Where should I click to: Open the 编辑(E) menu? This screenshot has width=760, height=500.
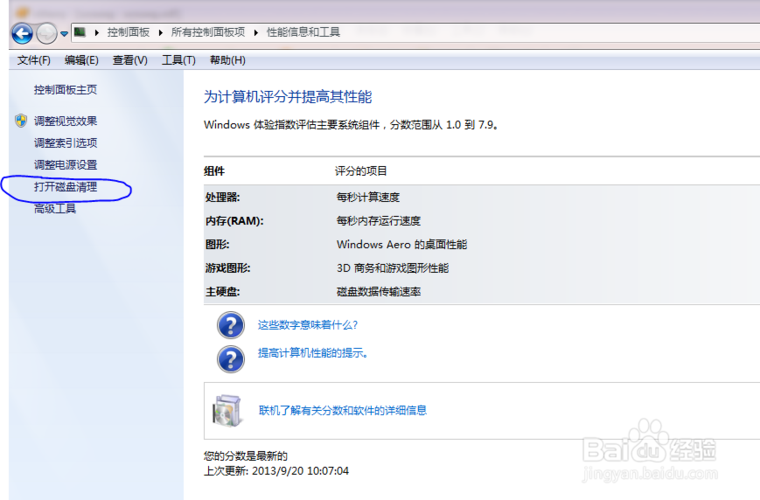click(x=81, y=60)
